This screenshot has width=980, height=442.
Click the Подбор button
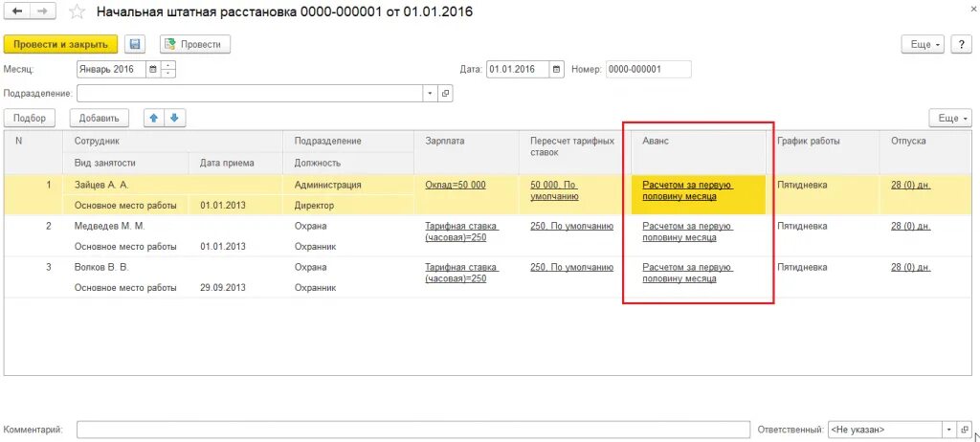point(30,118)
